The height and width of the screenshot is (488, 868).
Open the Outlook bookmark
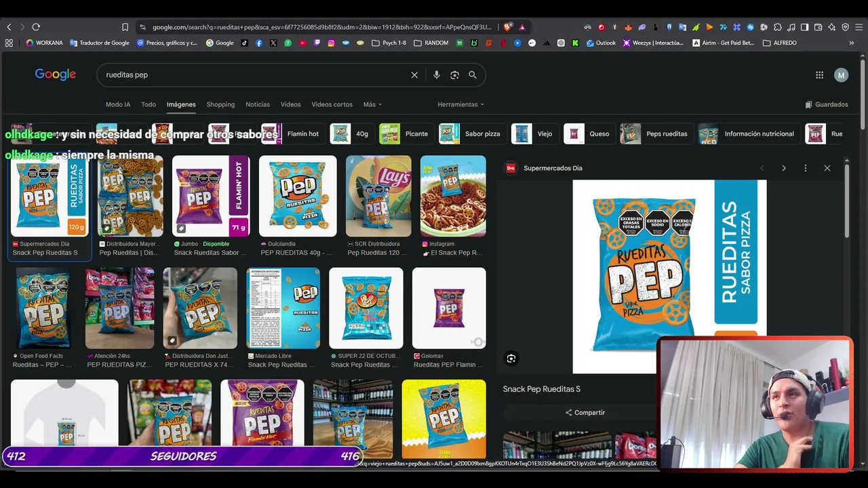[x=601, y=43]
